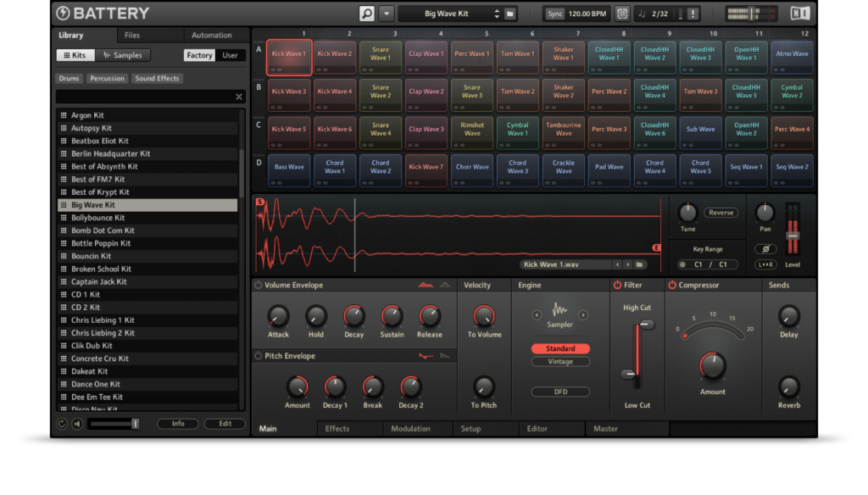This screenshot has height=495, width=868.
Task: Open the L◂▸R pan mode selector
Action: (766, 264)
